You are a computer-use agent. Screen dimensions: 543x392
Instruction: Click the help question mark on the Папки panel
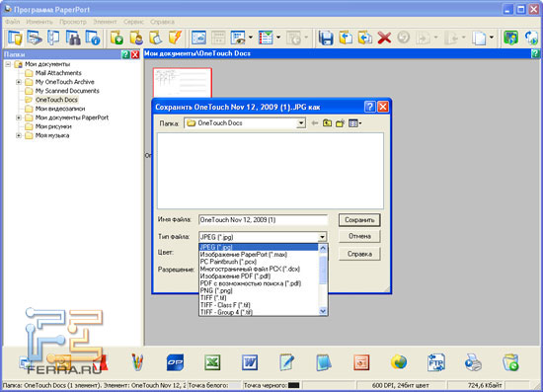coord(125,54)
